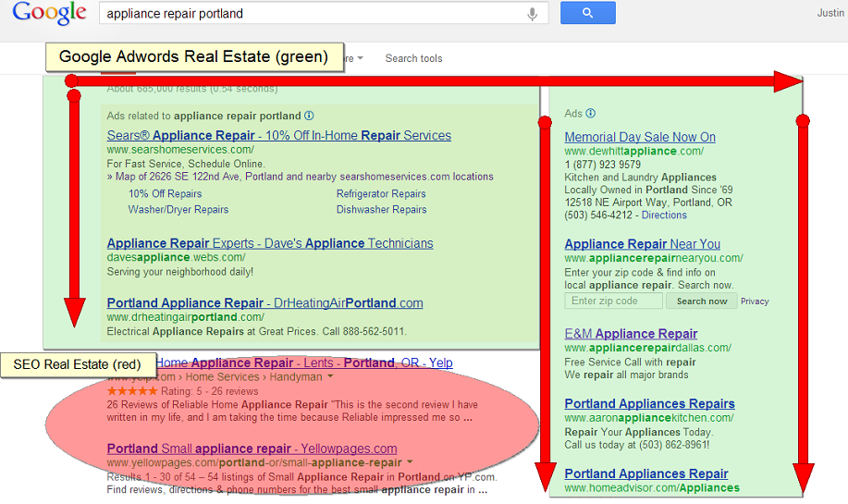
Task: Open the Sears Appliance Repair ad title
Action: pyautogui.click(x=279, y=135)
